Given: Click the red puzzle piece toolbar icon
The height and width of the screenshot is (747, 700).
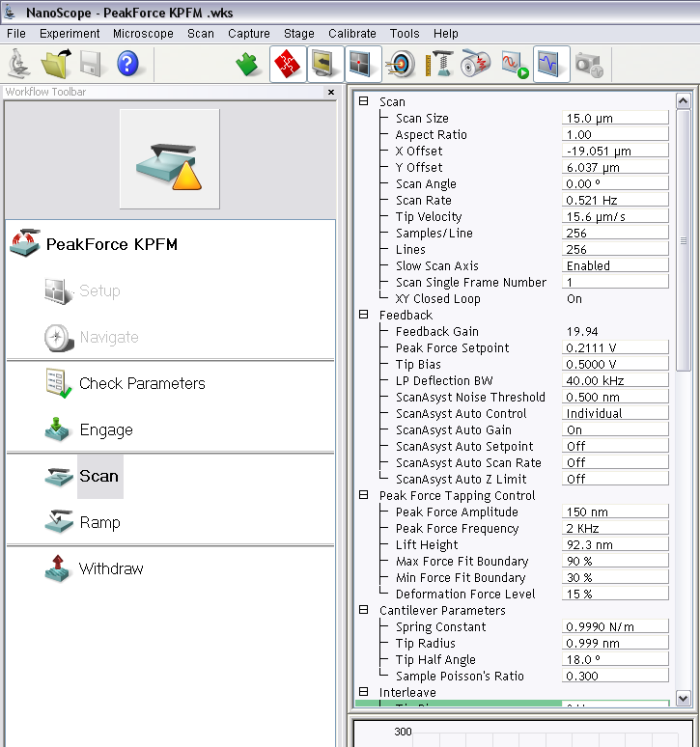Looking at the screenshot, I should pos(288,65).
